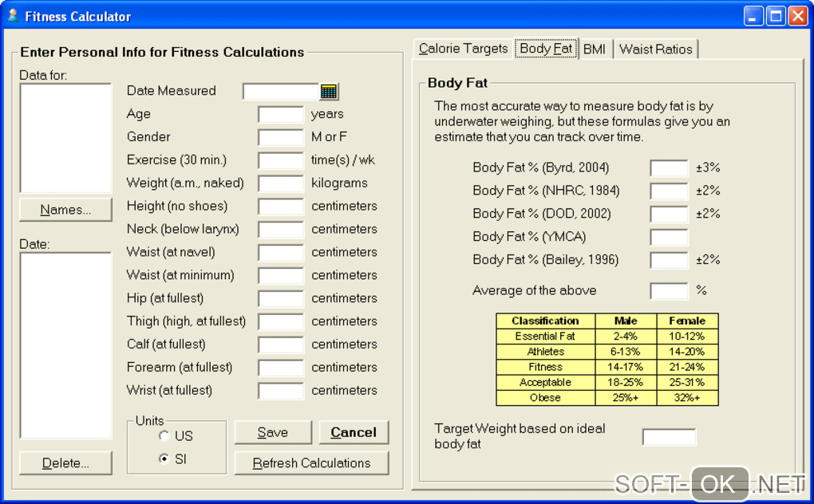Click Body Fat % (DOD, 2002) result field
Screen dimensions: 814x504
click(670, 215)
